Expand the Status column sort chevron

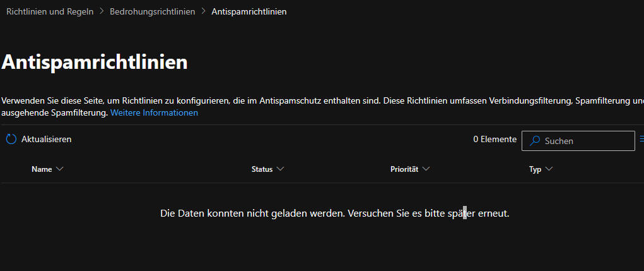[x=280, y=169]
